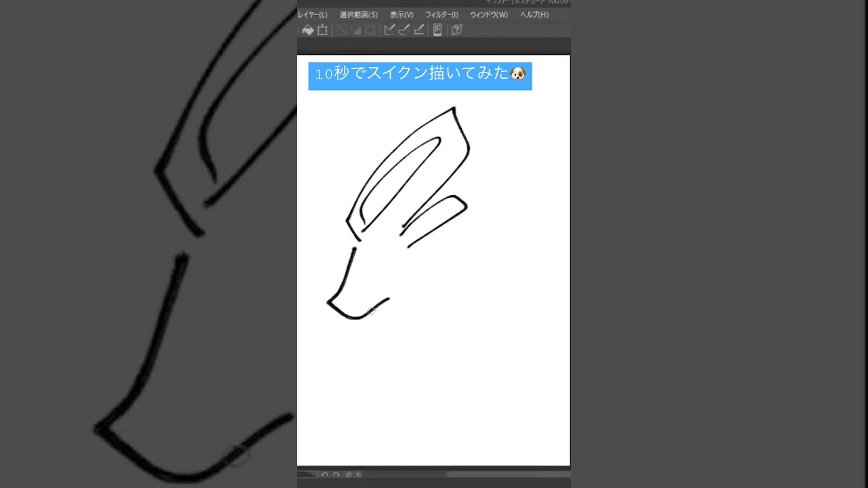
Task: Open the フィルター(I) menu
Action: 442,15
